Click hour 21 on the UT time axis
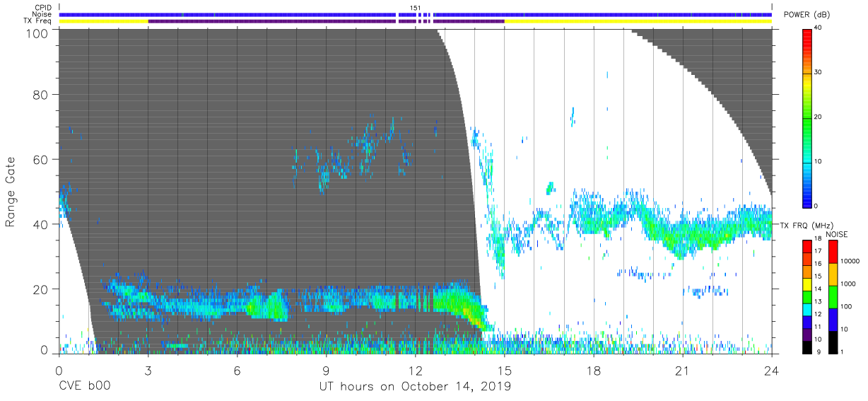Viewport: 868px width, 401px height. pyautogui.click(x=683, y=370)
